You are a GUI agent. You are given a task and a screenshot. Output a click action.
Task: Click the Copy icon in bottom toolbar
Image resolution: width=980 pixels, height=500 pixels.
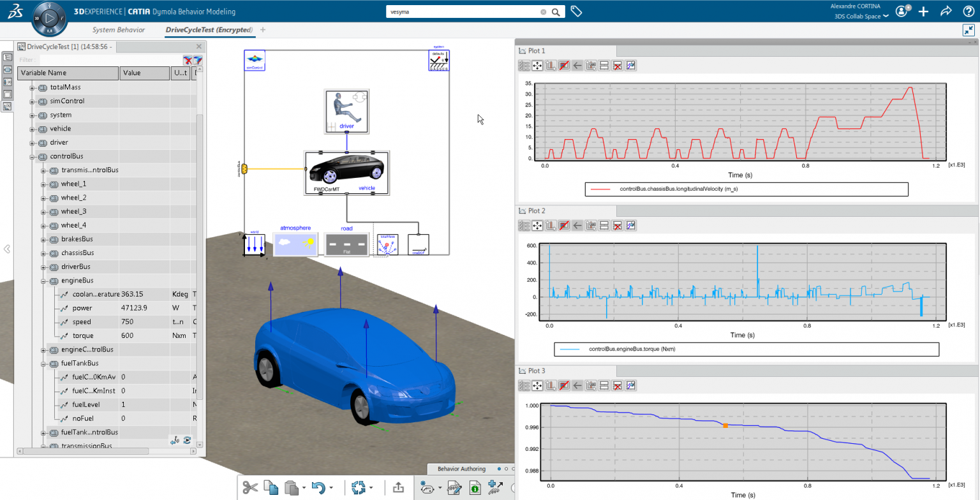point(271,488)
